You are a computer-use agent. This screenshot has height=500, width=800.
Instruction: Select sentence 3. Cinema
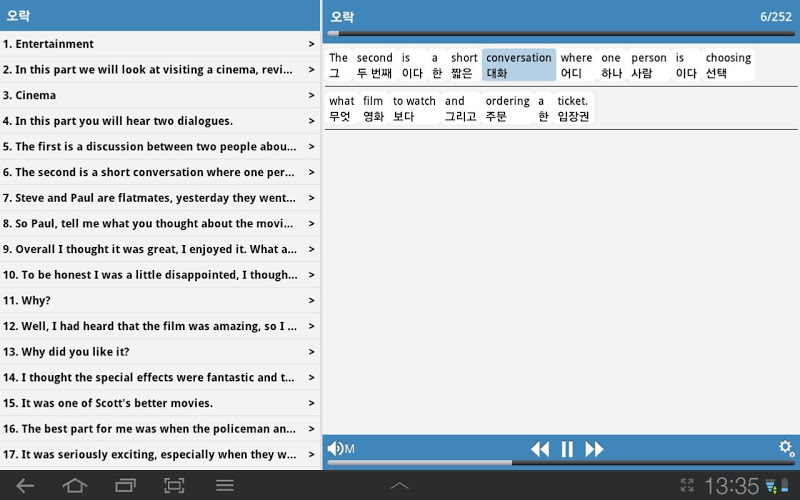[160, 95]
